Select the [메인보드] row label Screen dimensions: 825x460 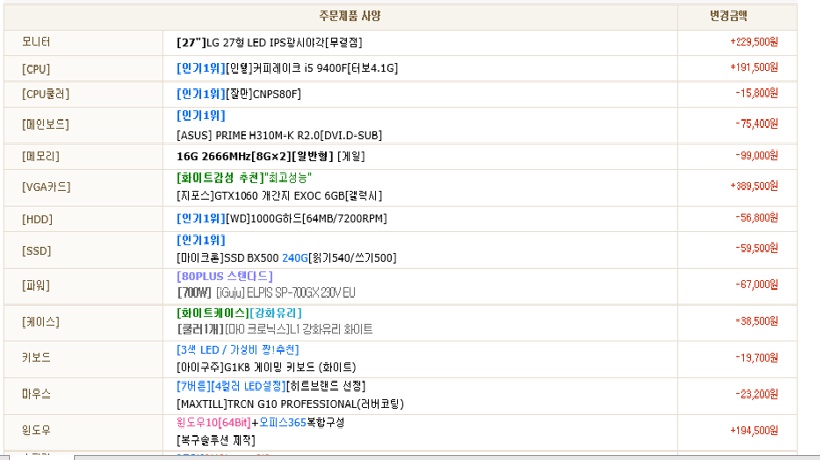[45, 125]
